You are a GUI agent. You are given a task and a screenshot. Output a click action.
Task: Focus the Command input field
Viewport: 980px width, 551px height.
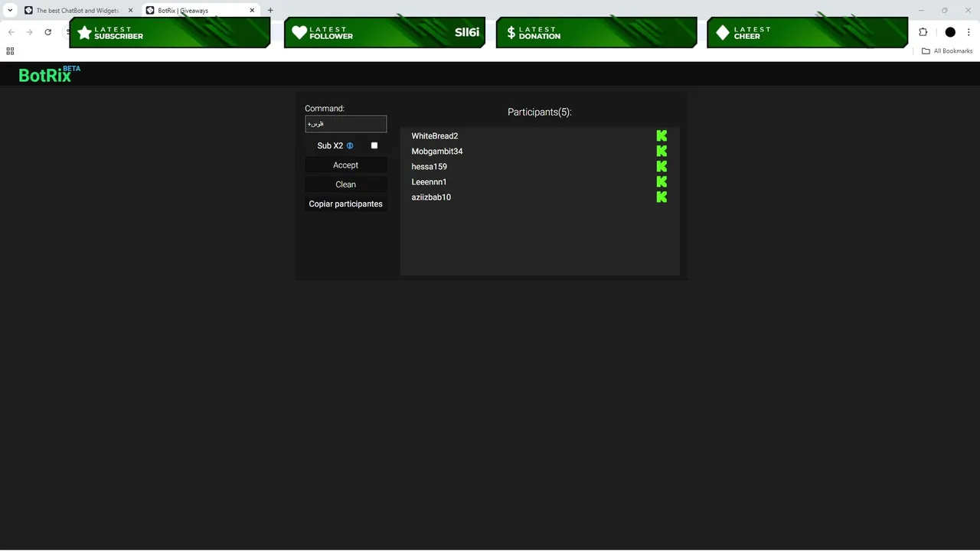pyautogui.click(x=345, y=124)
